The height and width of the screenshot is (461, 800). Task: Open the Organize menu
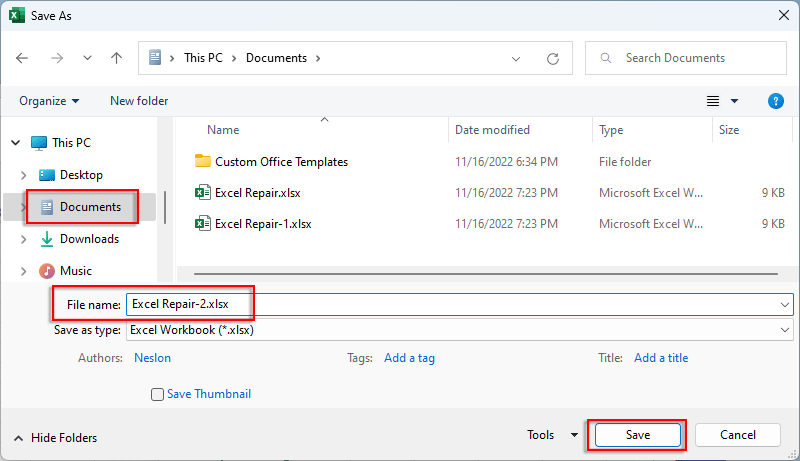49,101
